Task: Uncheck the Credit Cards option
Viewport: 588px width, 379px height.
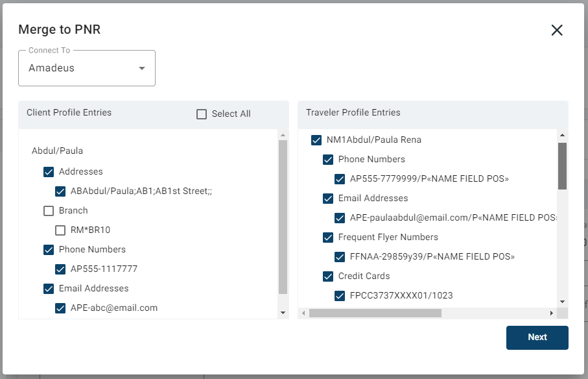Action: (328, 276)
